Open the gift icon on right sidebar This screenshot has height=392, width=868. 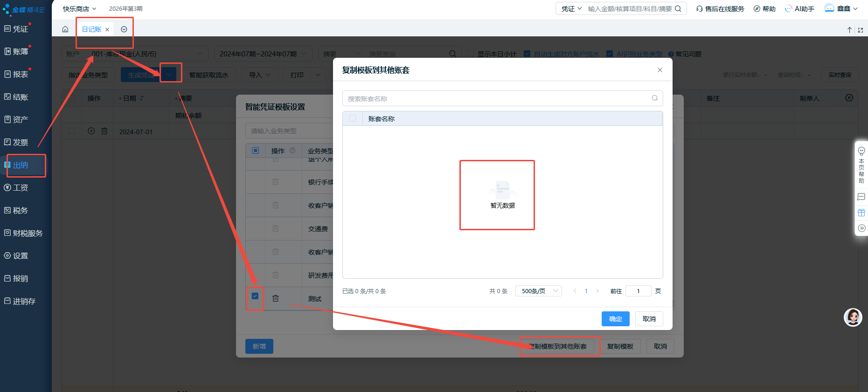[x=861, y=213]
